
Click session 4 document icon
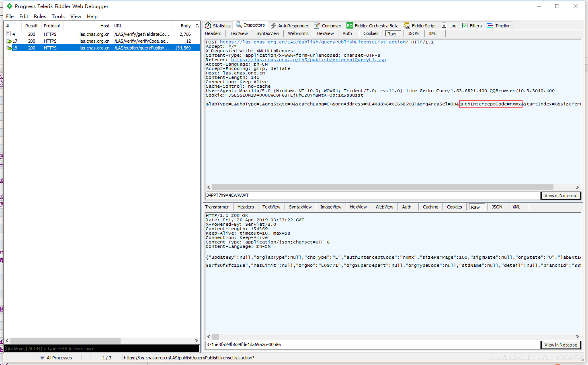pos(8,34)
